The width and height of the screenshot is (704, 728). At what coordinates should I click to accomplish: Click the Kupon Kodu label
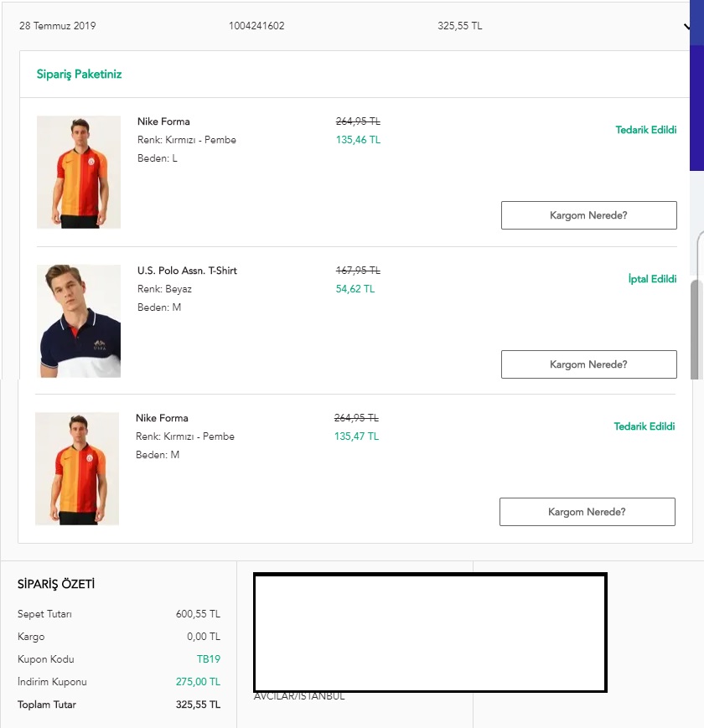[x=46, y=659]
